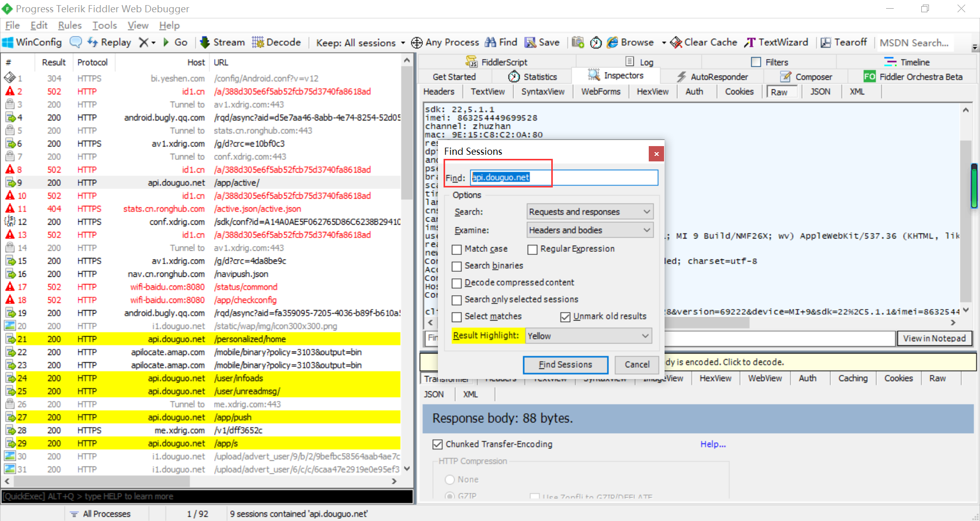Toggle Stream mode in the toolbar
980x521 pixels.
pyautogui.click(x=222, y=42)
